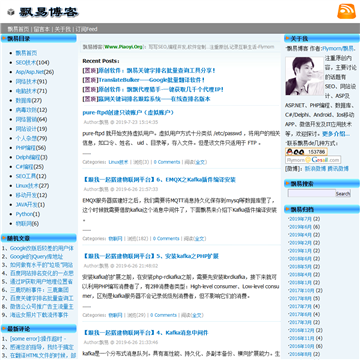The height and width of the screenshot is (360, 360).
Task: Open the 网站设计 category (19)
Action: (x=26, y=129)
